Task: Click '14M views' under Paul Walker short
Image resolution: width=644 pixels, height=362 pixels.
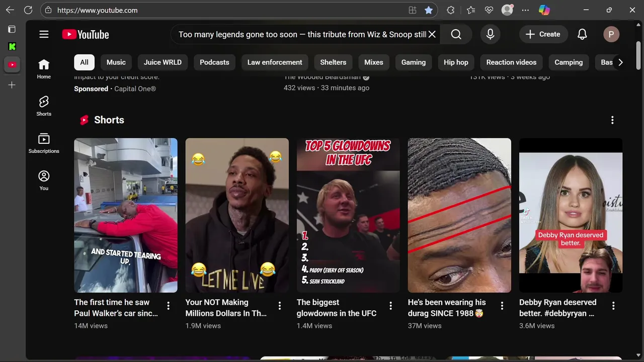Action: pos(91,326)
